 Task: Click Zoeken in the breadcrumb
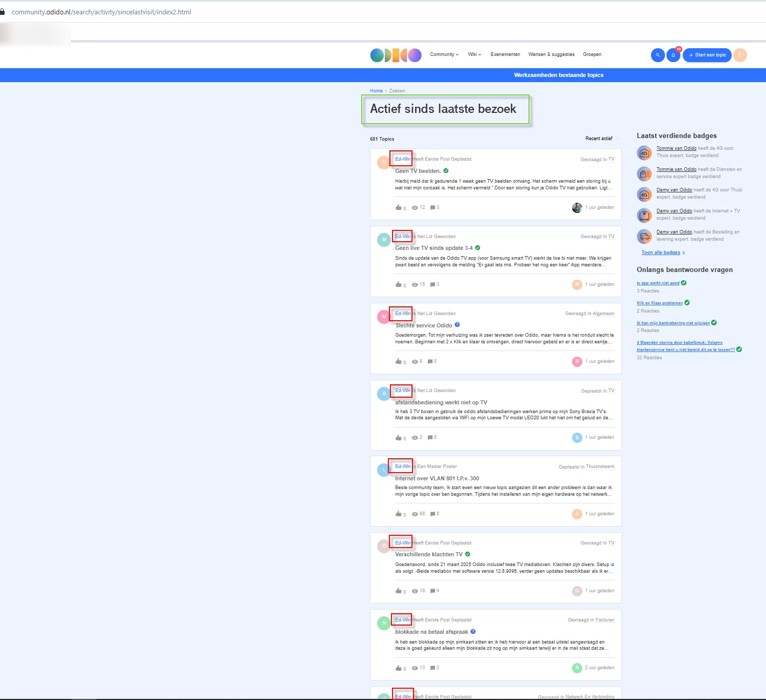click(x=397, y=91)
